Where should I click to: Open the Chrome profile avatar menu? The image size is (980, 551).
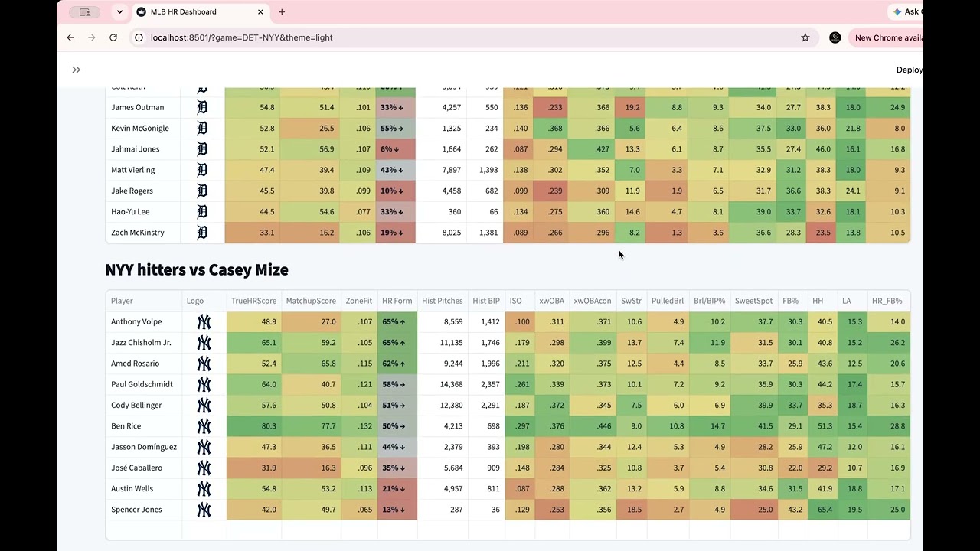pyautogui.click(x=835, y=37)
